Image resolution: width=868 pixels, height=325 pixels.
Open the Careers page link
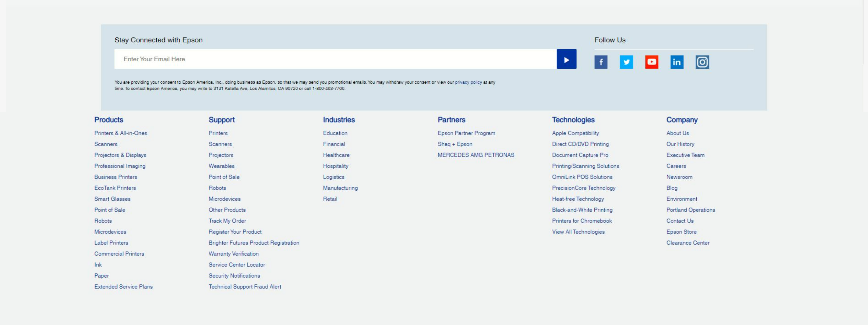click(676, 166)
